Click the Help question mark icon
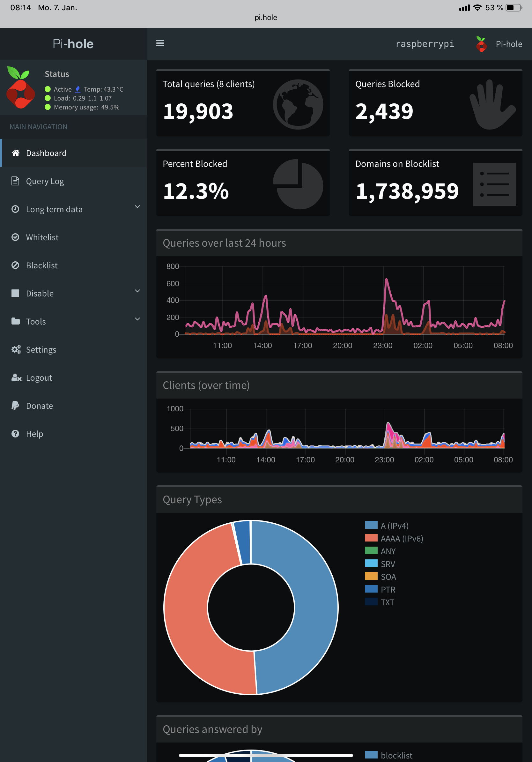The image size is (532, 762). coord(15,433)
